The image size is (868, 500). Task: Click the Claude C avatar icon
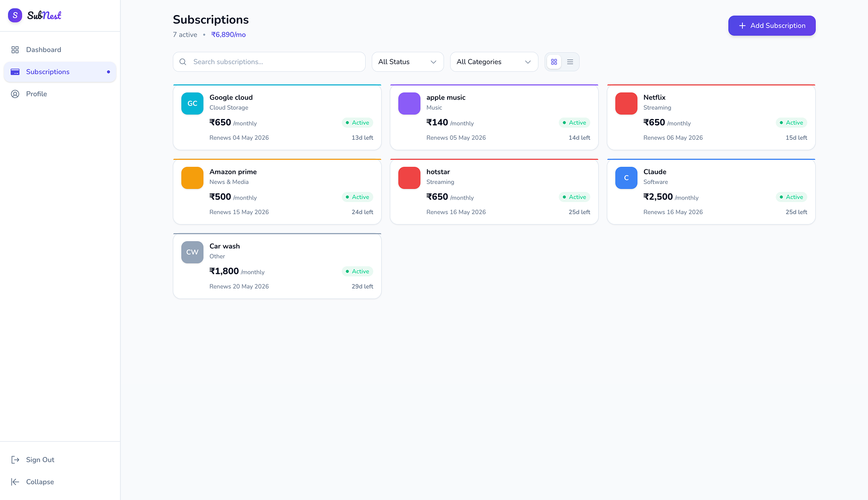[x=626, y=178]
